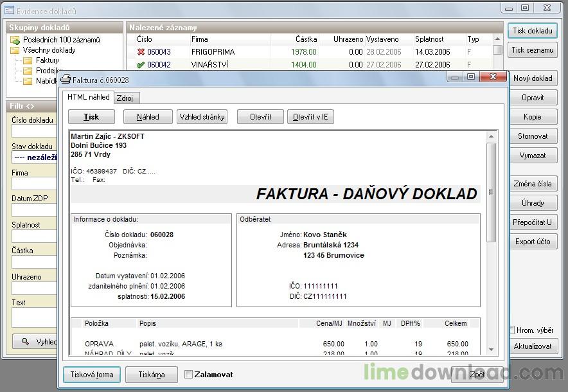Viewport: 568px width, 392px height.
Task: Sort records by Splatnost column header
Action: pyautogui.click(x=429, y=39)
